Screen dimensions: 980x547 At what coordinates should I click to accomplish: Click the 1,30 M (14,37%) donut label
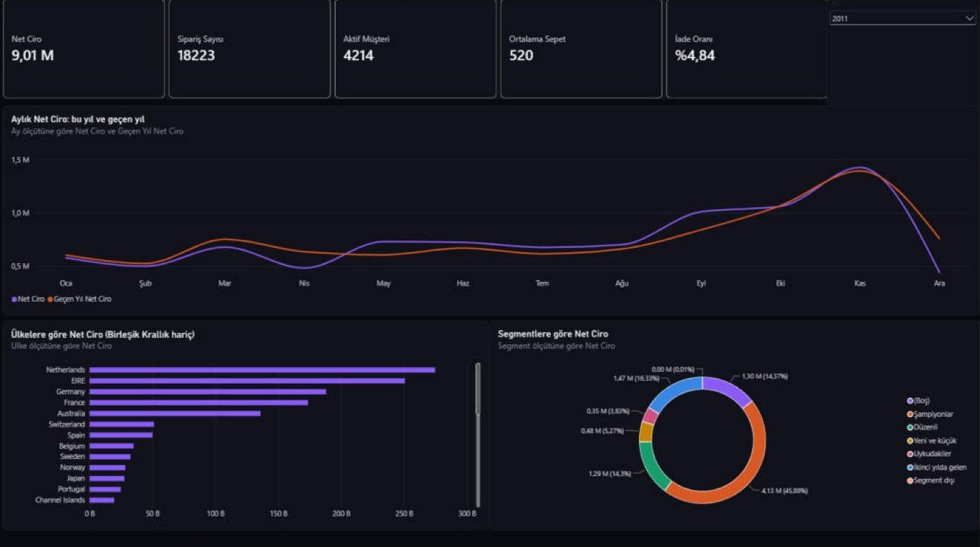coord(764,377)
